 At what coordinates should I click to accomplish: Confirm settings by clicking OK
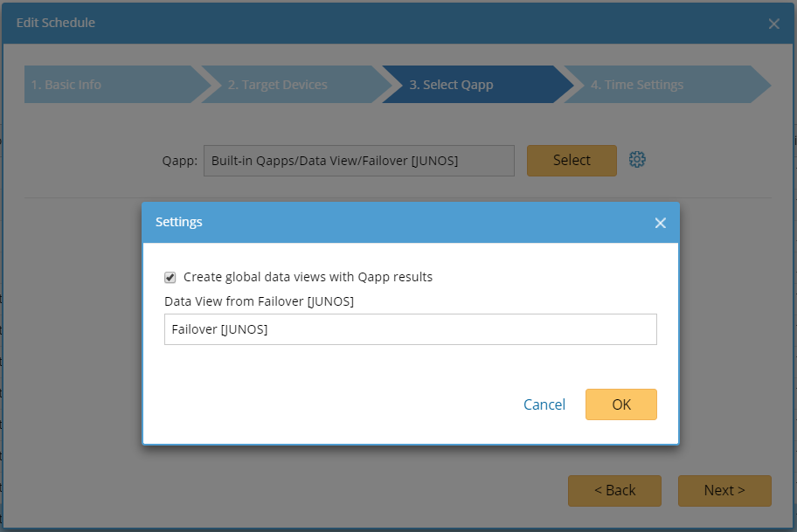click(x=620, y=404)
